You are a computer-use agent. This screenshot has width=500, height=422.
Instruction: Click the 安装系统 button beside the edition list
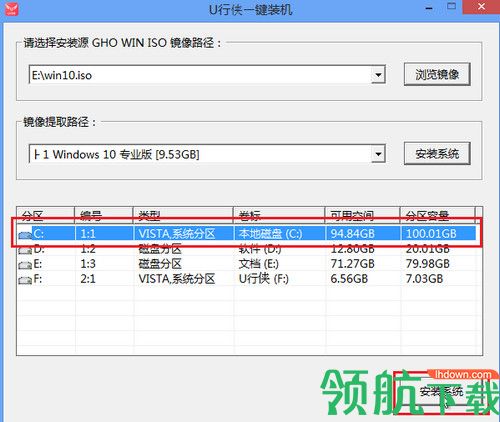437,153
